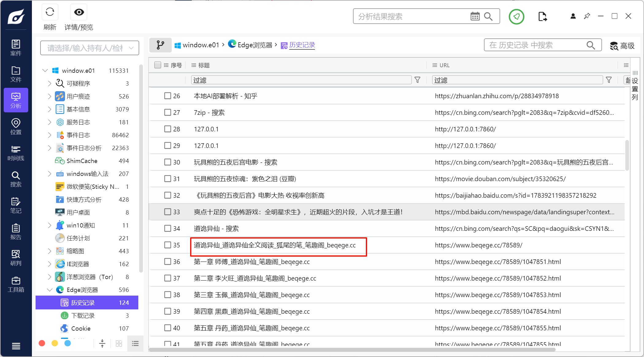Select the 分析 (Analysis) sidebar tab
The height and width of the screenshot is (357, 644).
(x=16, y=100)
